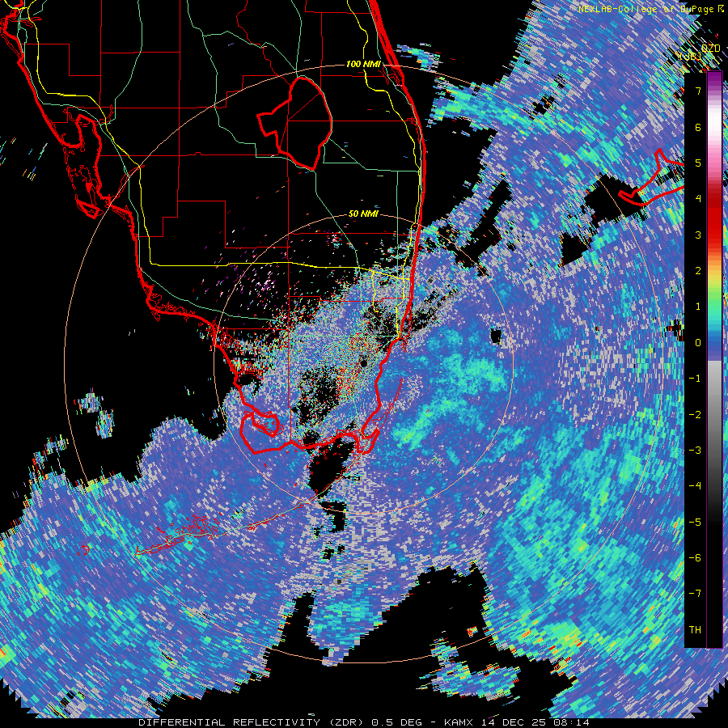Select the -5 value on the color scale
Screen dimensions: 728x728
click(x=695, y=522)
